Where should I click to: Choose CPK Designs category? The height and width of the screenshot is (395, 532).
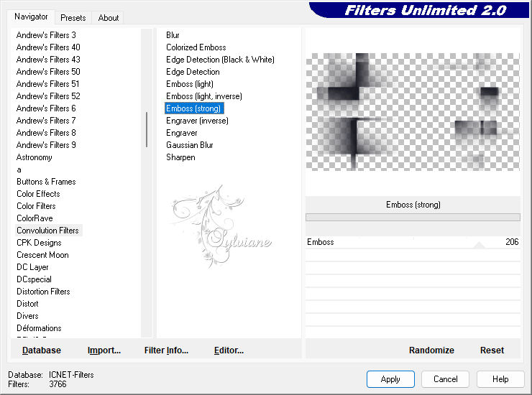pos(39,243)
